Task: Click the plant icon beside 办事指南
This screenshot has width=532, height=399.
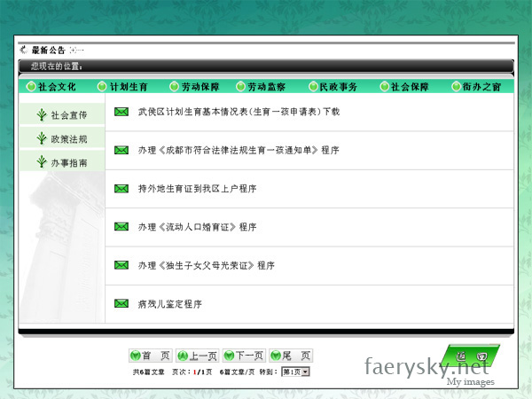Action: point(41,162)
